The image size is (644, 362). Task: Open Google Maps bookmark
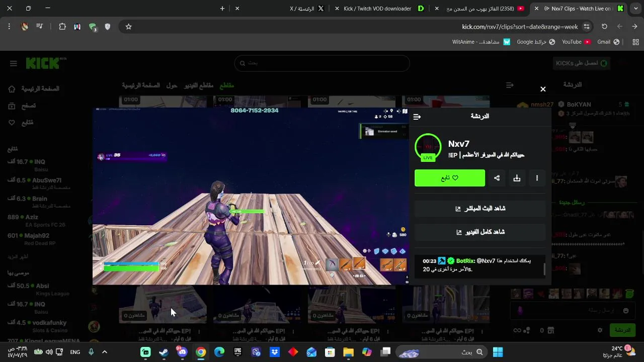pos(536,42)
